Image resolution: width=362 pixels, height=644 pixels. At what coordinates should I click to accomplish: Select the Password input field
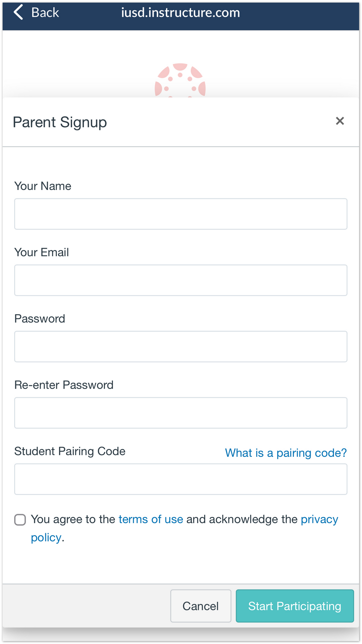coord(181,347)
